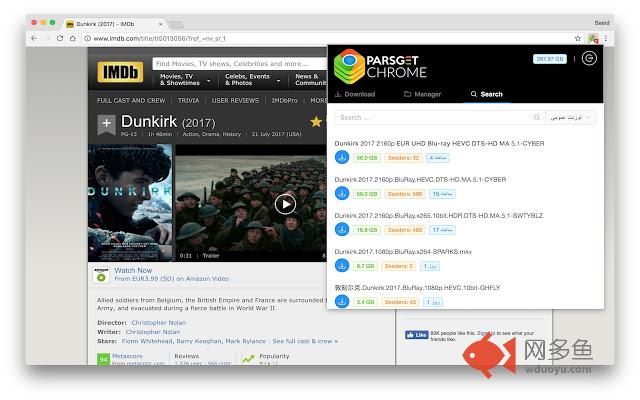Click the storage quota badge in Parsget header
The height and width of the screenshot is (400, 640).
tap(549, 59)
